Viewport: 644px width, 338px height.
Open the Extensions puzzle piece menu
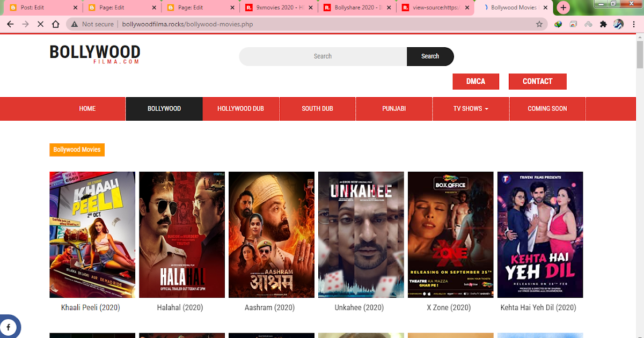coord(603,24)
